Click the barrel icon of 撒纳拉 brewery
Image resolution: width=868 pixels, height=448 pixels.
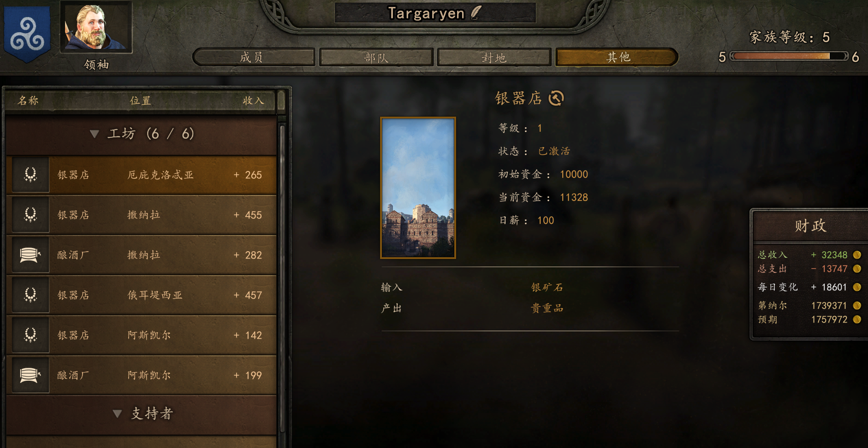pyautogui.click(x=30, y=255)
